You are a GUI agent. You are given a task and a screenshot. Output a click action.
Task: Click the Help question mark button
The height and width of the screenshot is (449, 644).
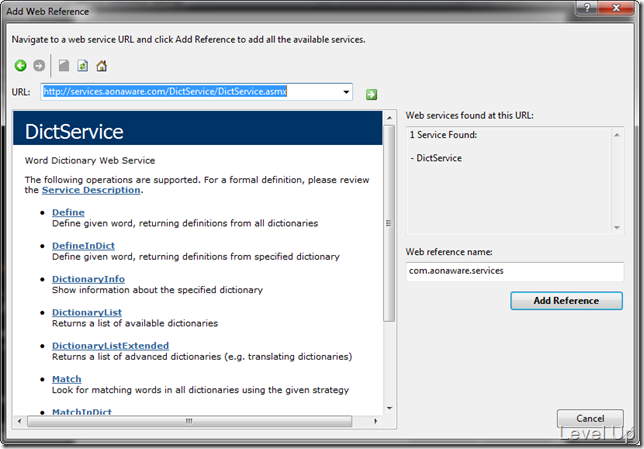pos(587,8)
